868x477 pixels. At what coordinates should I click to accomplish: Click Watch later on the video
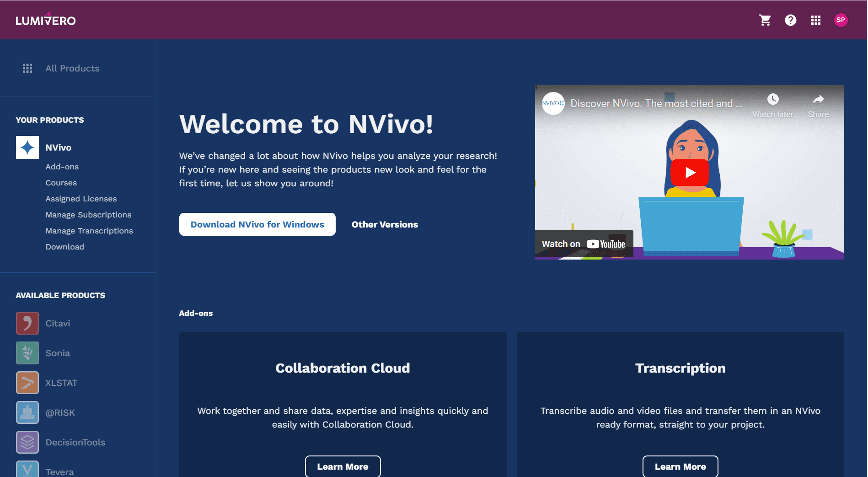point(772,105)
